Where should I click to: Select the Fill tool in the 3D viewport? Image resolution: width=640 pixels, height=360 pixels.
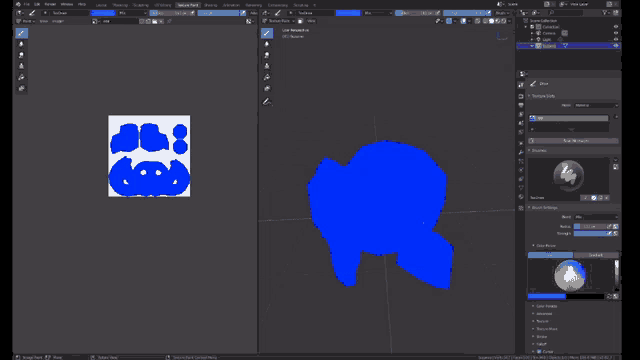coord(267,77)
